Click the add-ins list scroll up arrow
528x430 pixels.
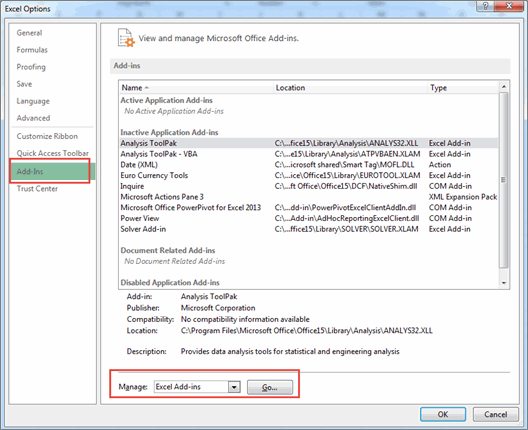click(504, 87)
